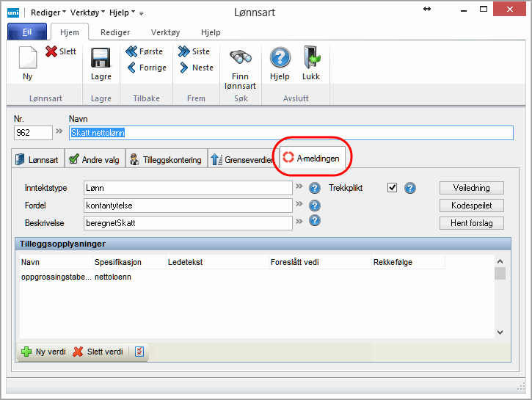Viewport: 532px width, 400px height.
Task: Click the Ny new document icon
Action: [27, 59]
